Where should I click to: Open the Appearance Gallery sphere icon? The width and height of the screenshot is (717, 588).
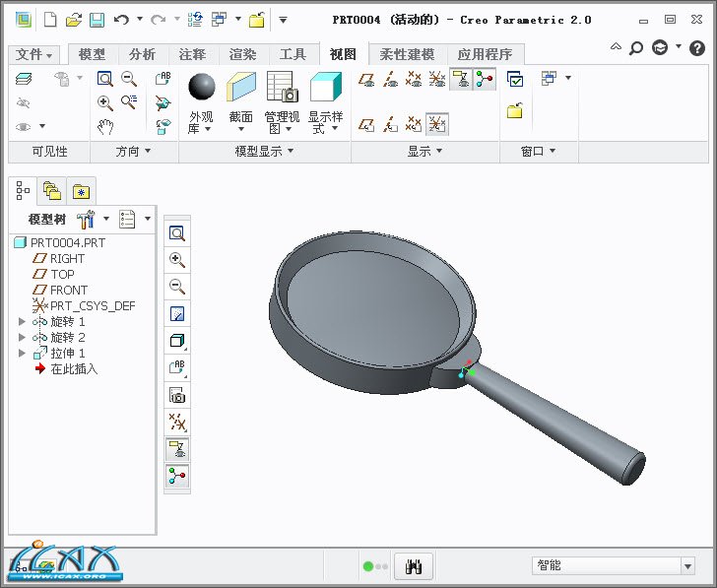click(x=201, y=87)
